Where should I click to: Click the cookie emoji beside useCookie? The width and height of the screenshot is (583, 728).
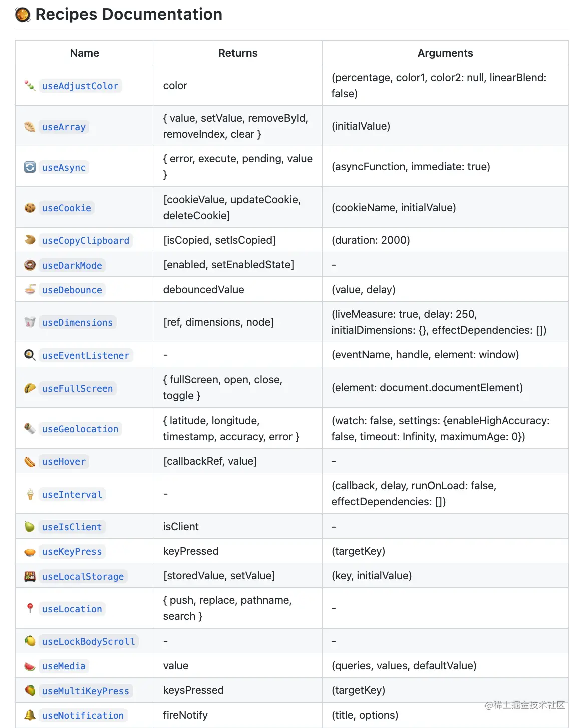(x=30, y=208)
